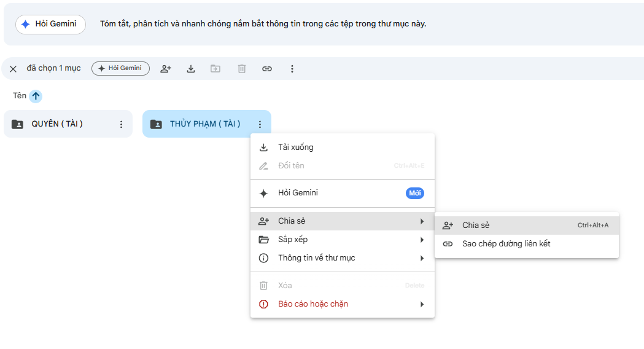Click Hỏi Gemini chip in selection toolbar

pyautogui.click(x=120, y=68)
